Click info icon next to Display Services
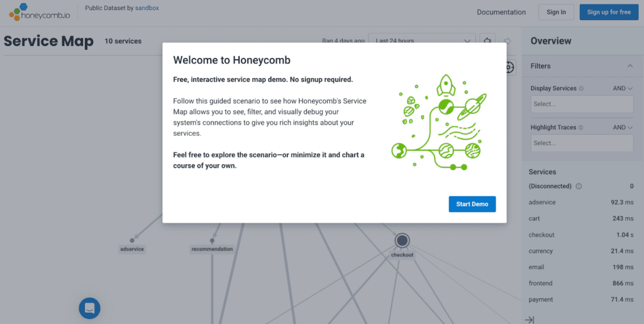The width and height of the screenshot is (644, 324). click(581, 89)
